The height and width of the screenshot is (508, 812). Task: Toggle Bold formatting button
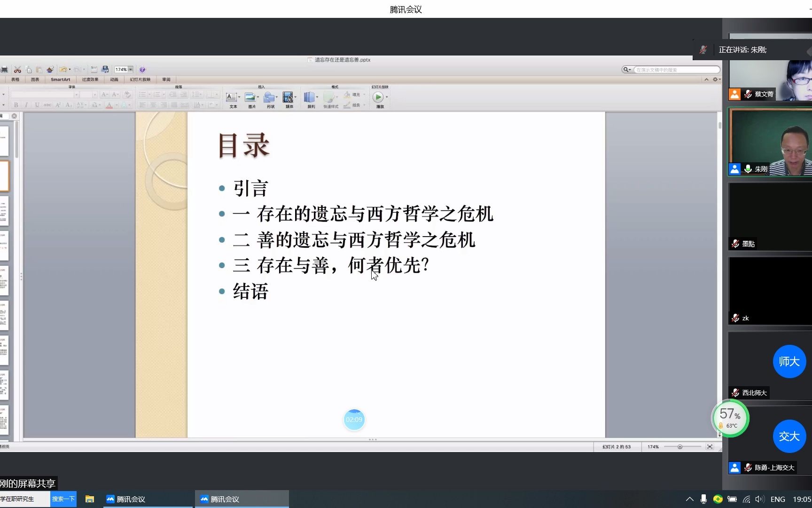click(x=16, y=105)
